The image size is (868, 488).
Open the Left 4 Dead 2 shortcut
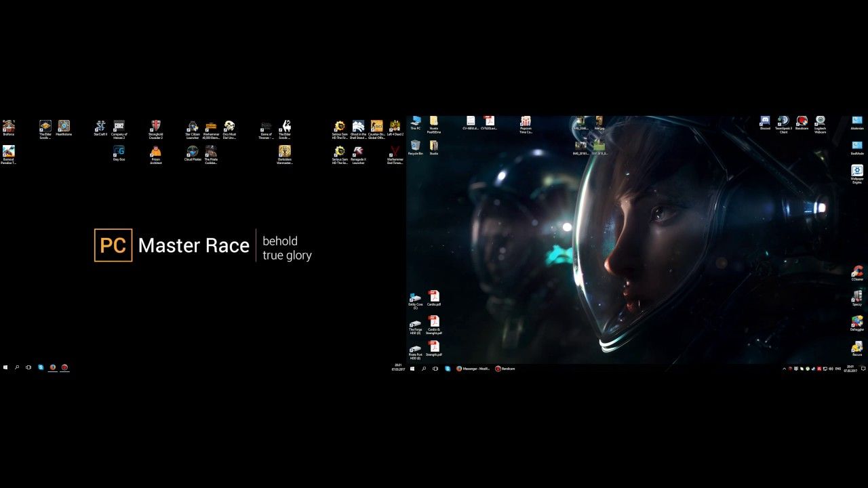(x=395, y=128)
